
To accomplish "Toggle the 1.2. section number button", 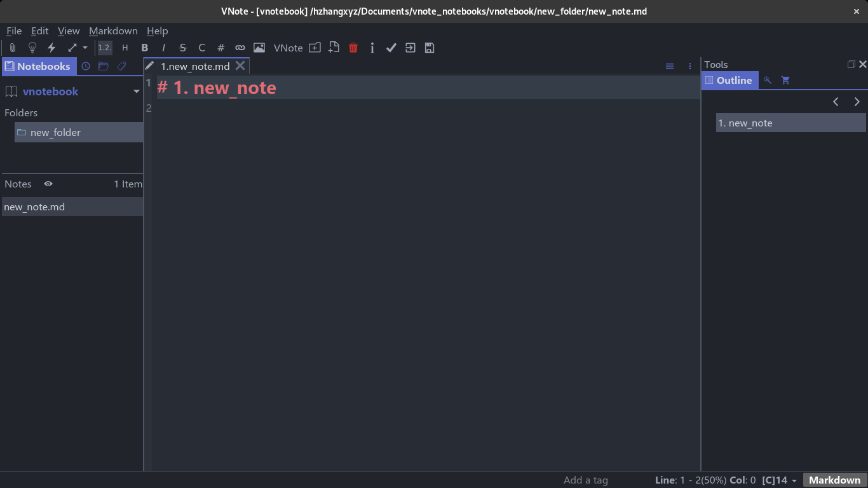I will (x=104, y=47).
